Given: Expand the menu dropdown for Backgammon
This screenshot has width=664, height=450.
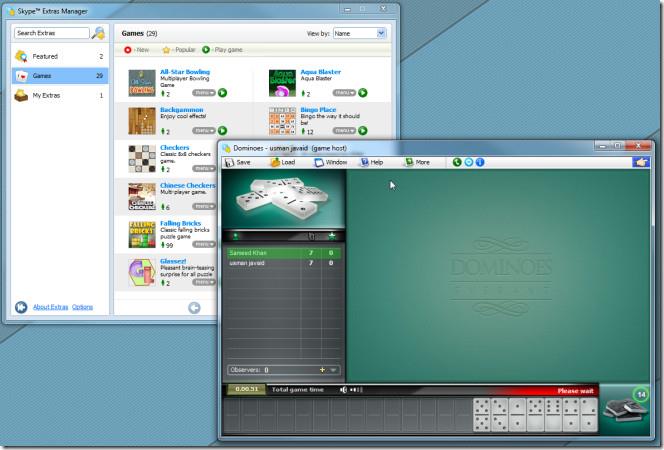Looking at the screenshot, I should [204, 130].
